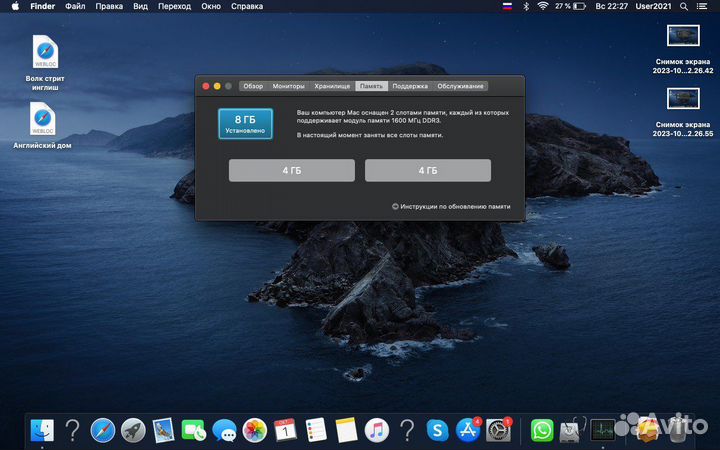The height and width of the screenshot is (450, 720).
Task: Open Skype from the Dock
Action: [437, 431]
